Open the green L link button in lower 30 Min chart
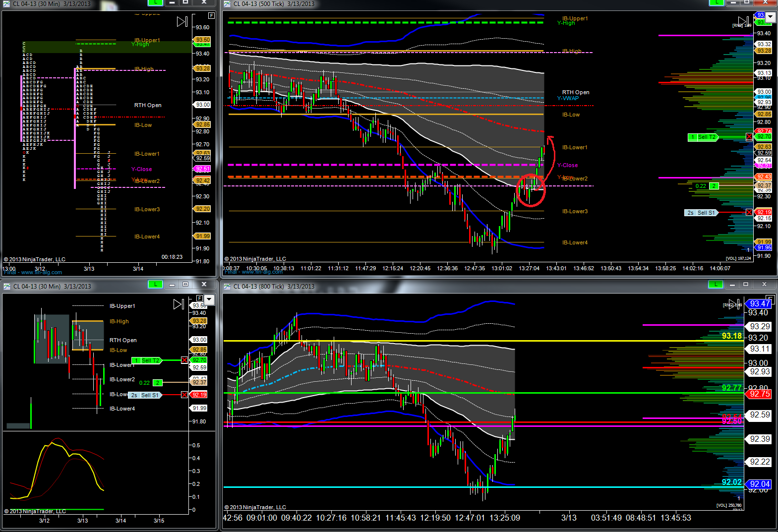The height and width of the screenshot is (532, 778). [x=156, y=284]
